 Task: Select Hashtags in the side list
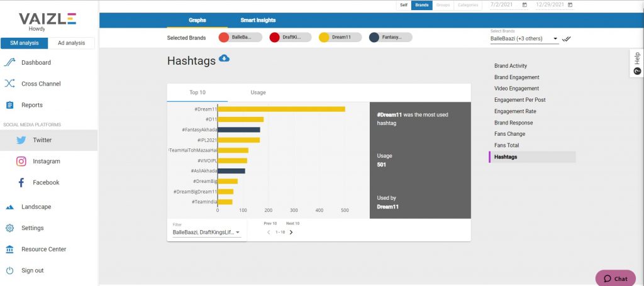coord(532,157)
